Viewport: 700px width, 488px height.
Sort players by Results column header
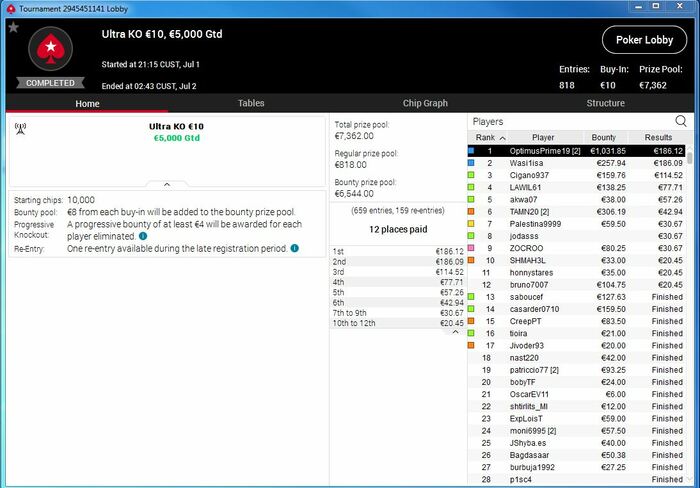tap(658, 138)
